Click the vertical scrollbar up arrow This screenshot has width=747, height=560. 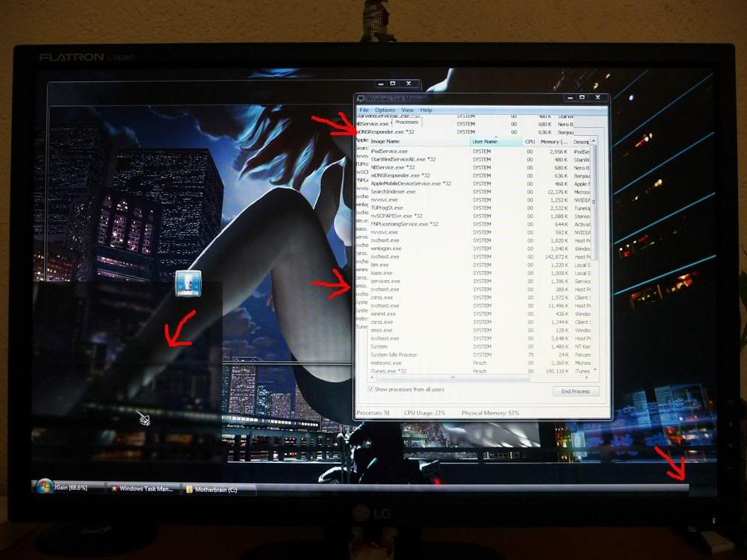(594, 141)
